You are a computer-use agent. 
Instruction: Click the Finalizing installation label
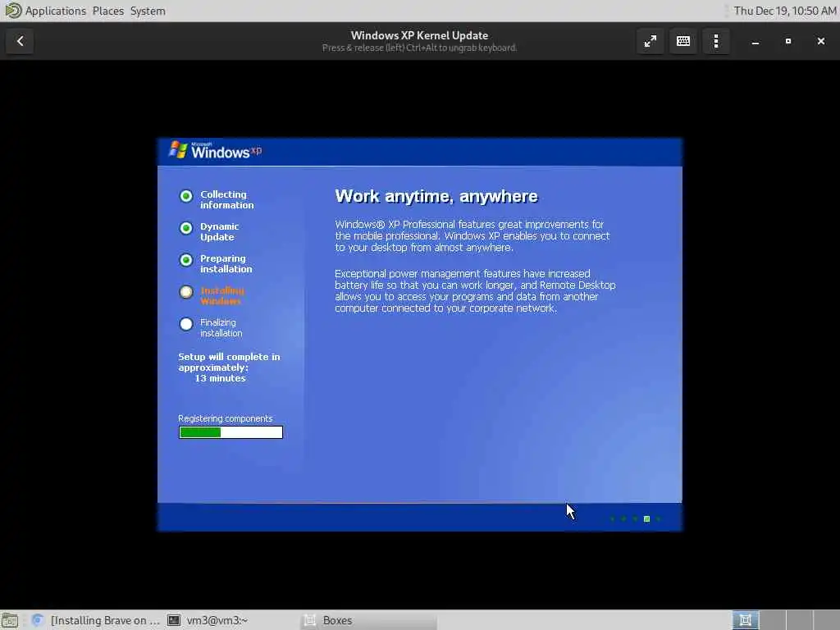tap(221, 328)
